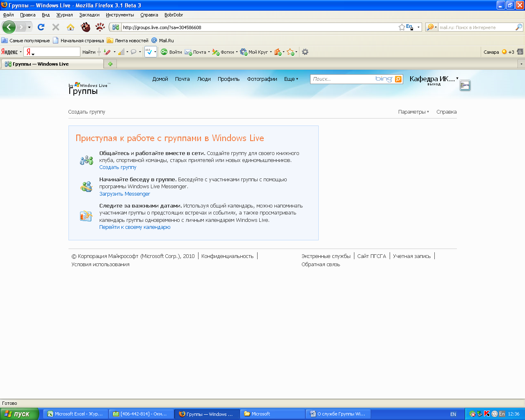Click the site identity icon in address bar
Image resolution: width=525 pixels, height=420 pixels.
click(116, 27)
